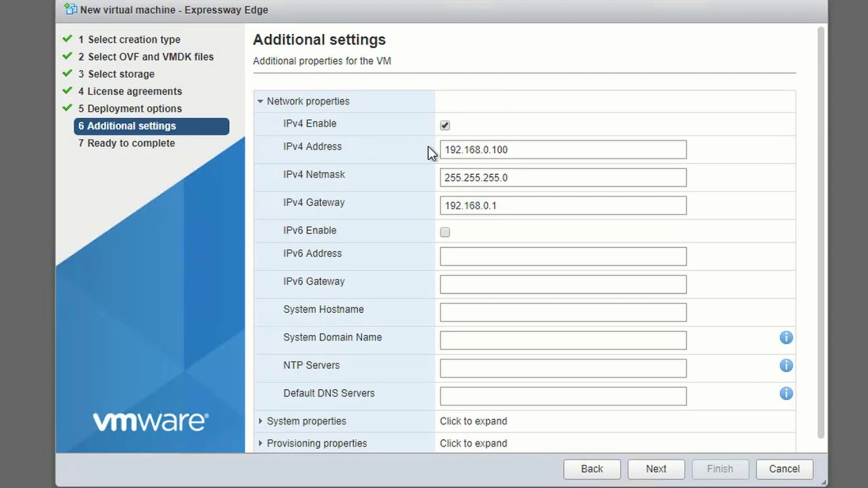Image resolution: width=868 pixels, height=488 pixels.
Task: Uncheck the IPv4 Enable checkbox
Action: click(x=445, y=125)
